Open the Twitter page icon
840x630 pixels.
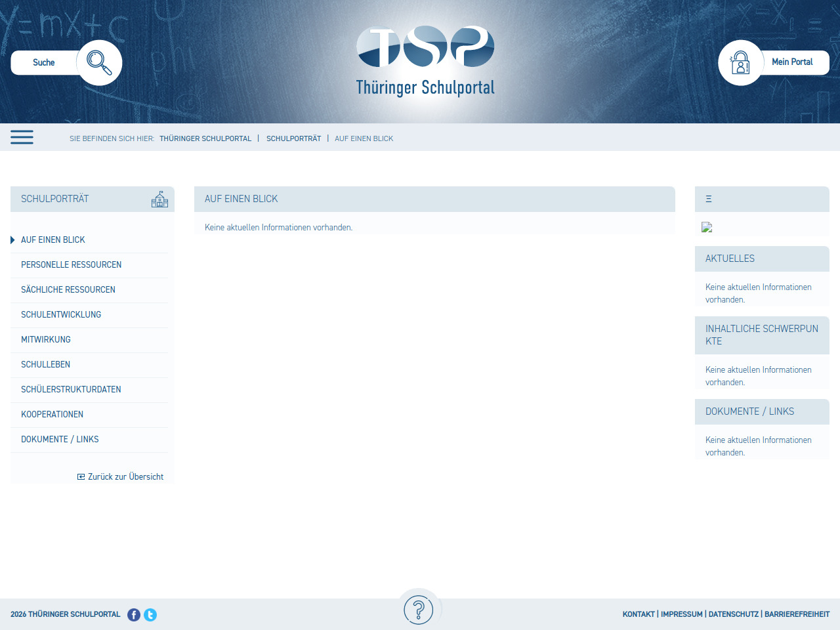150,615
